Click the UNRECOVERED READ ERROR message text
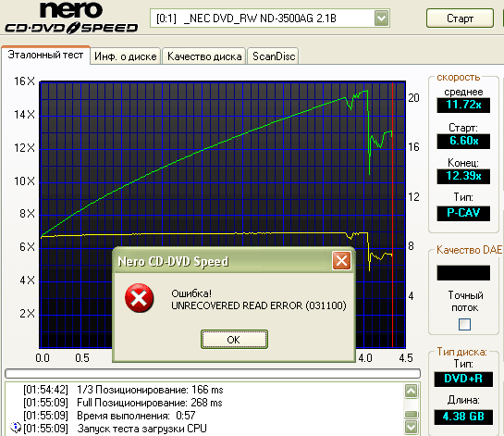This screenshot has height=436, width=504. (259, 305)
